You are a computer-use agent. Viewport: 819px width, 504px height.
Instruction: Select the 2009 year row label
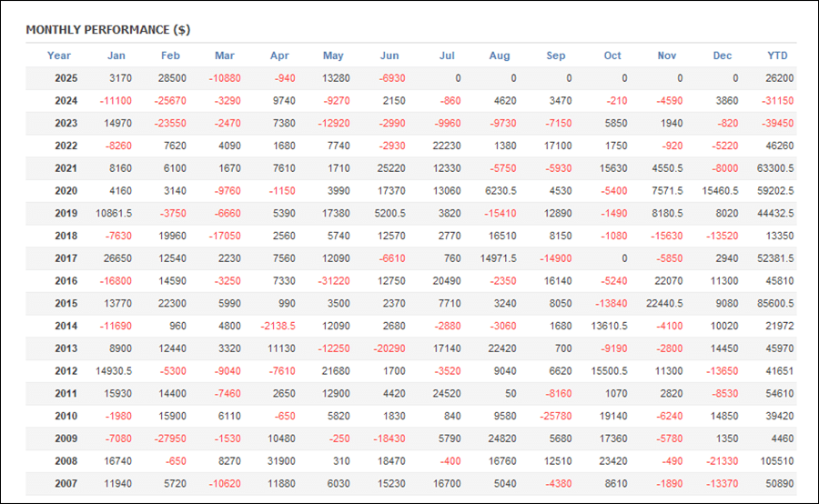click(66, 438)
